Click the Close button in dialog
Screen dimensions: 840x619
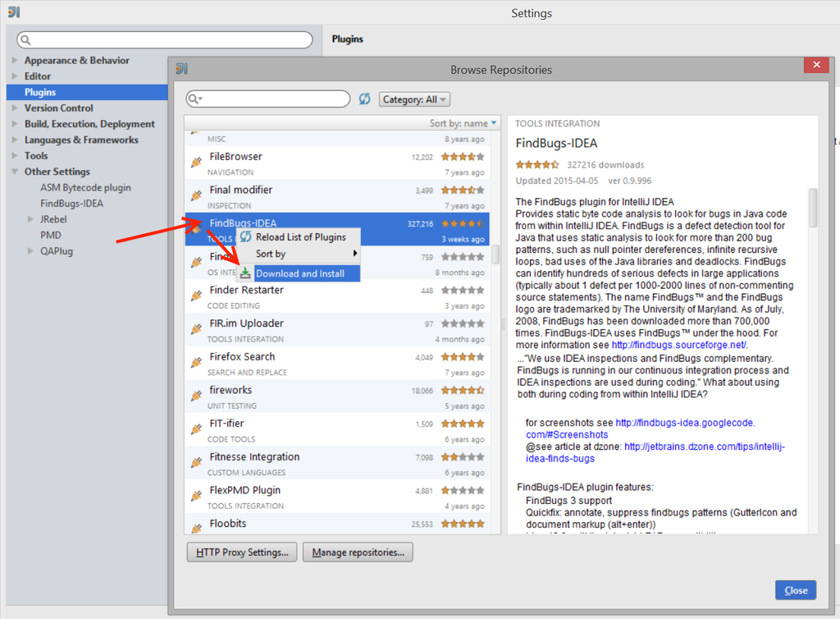pyautogui.click(x=796, y=590)
